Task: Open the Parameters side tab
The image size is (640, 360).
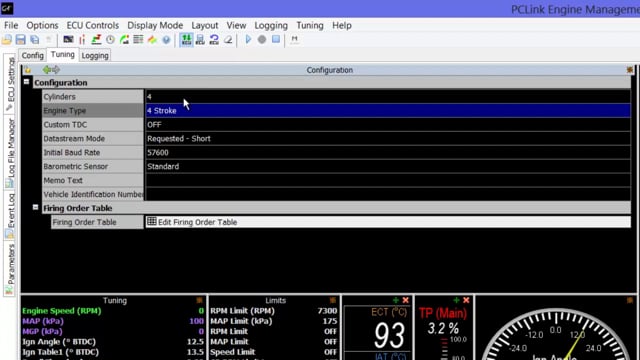Action: tap(10, 269)
